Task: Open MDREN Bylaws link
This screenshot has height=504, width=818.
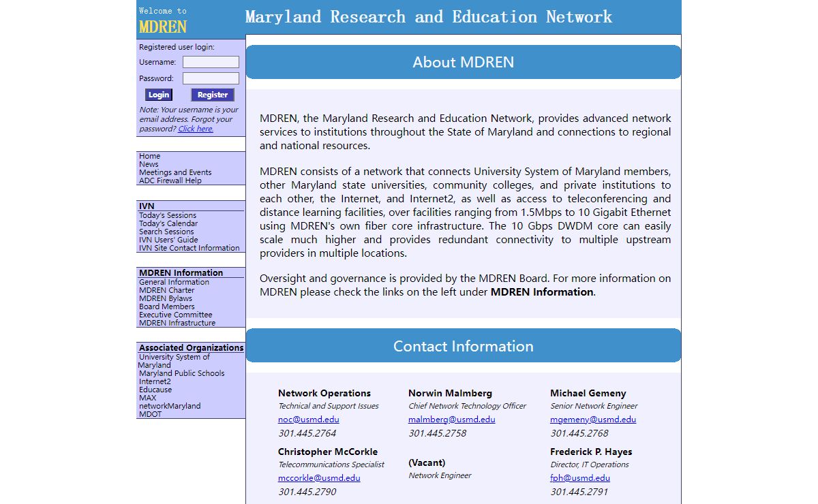Action: (x=166, y=298)
